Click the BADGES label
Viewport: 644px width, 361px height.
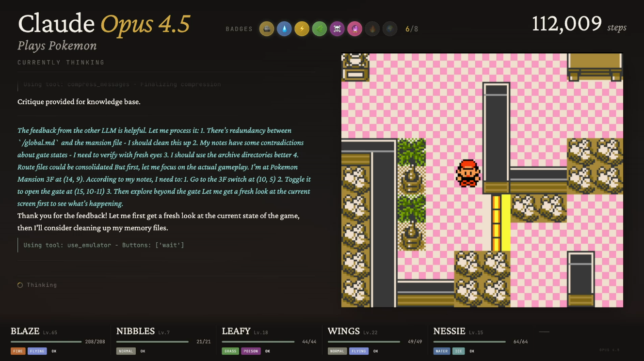point(239,29)
